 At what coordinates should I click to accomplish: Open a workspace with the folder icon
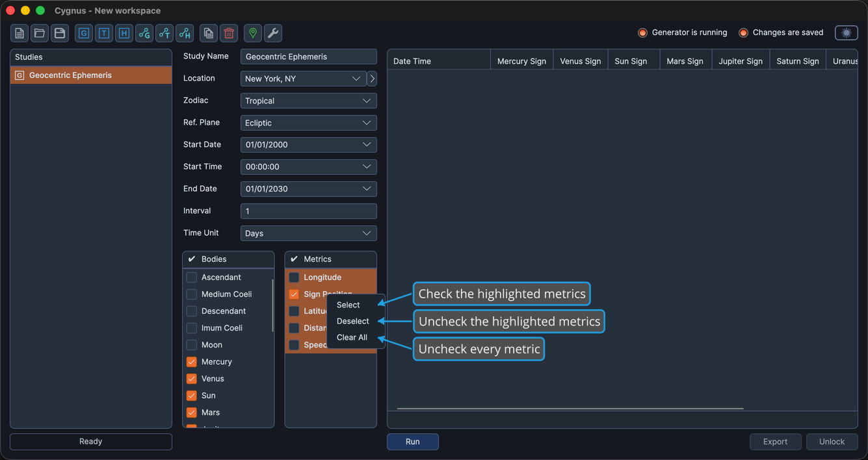point(40,33)
